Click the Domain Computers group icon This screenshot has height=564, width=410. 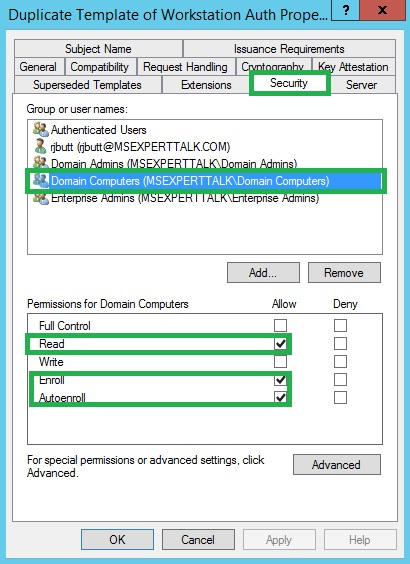[40, 181]
